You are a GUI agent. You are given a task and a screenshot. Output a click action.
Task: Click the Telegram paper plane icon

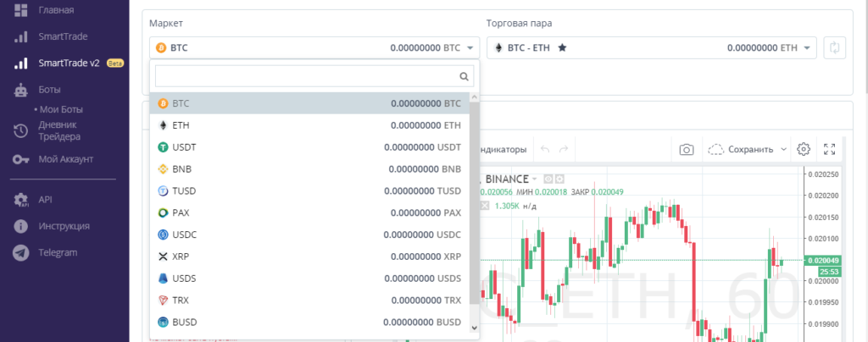[x=21, y=252]
